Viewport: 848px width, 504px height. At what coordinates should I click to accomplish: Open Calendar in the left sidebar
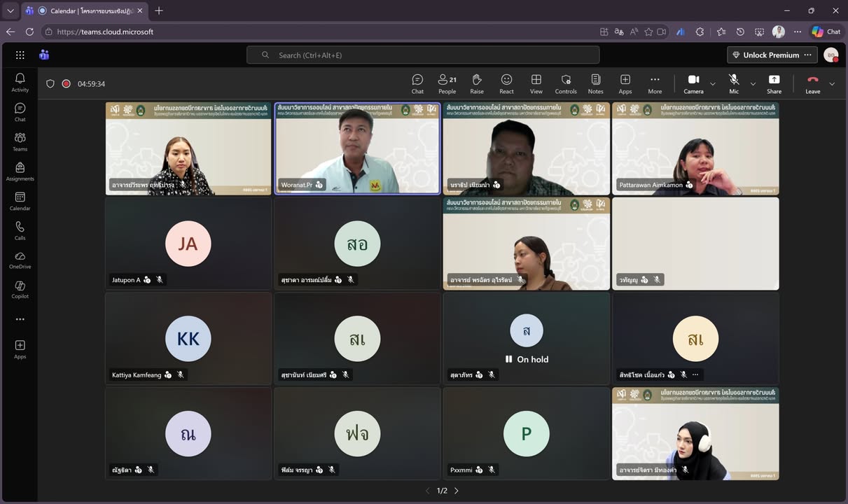(x=20, y=202)
